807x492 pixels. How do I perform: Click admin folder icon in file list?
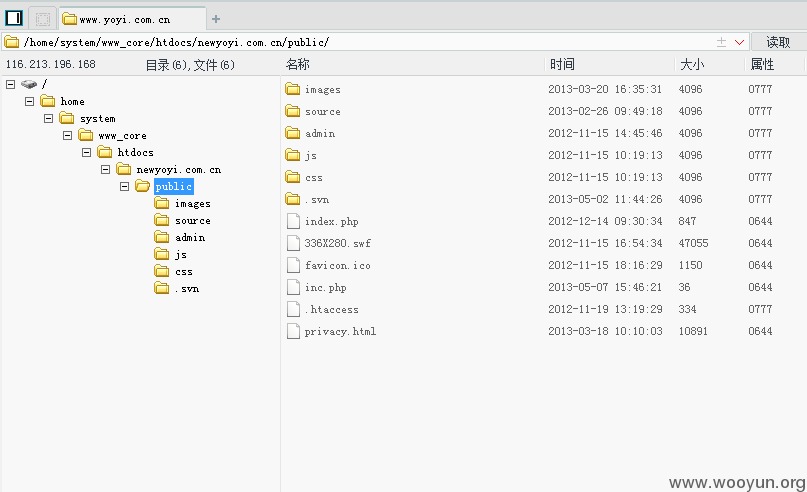pyautogui.click(x=293, y=133)
